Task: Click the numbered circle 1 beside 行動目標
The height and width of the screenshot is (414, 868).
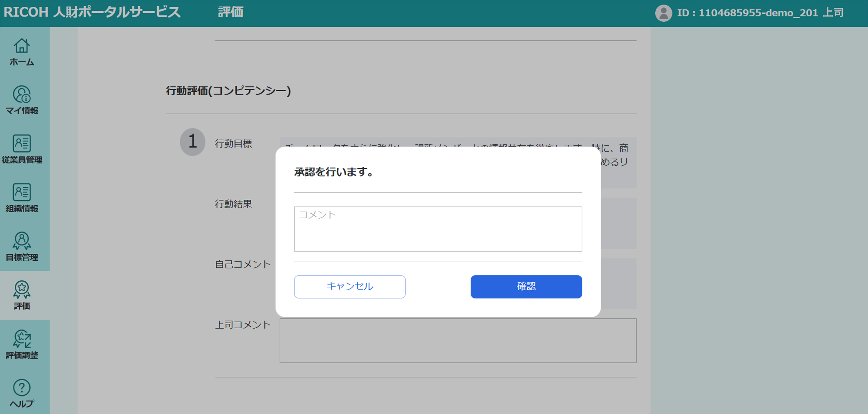Action: pyautogui.click(x=192, y=142)
